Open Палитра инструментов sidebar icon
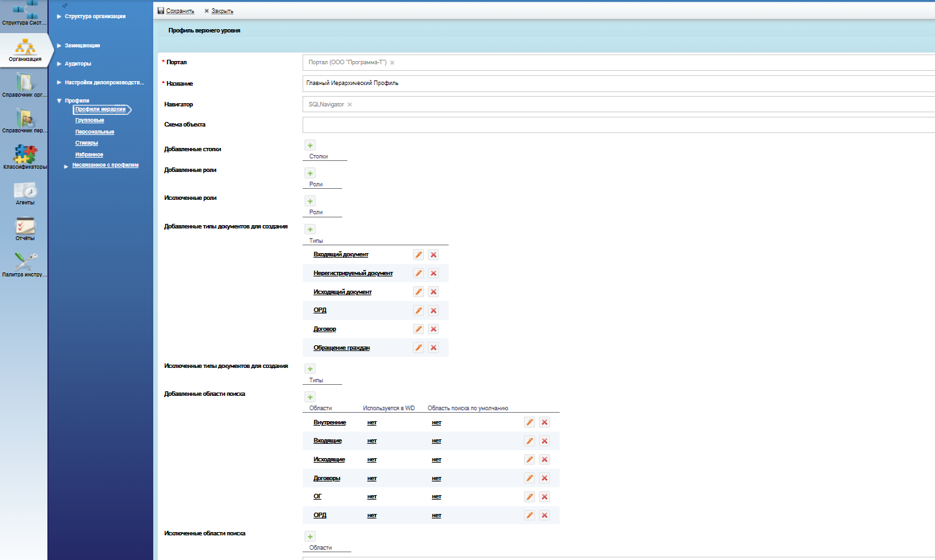 click(x=24, y=265)
